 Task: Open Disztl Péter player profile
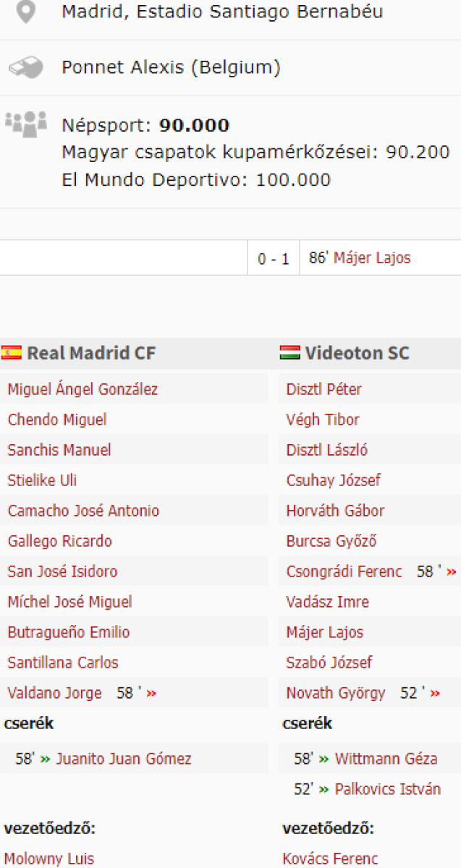tap(324, 389)
